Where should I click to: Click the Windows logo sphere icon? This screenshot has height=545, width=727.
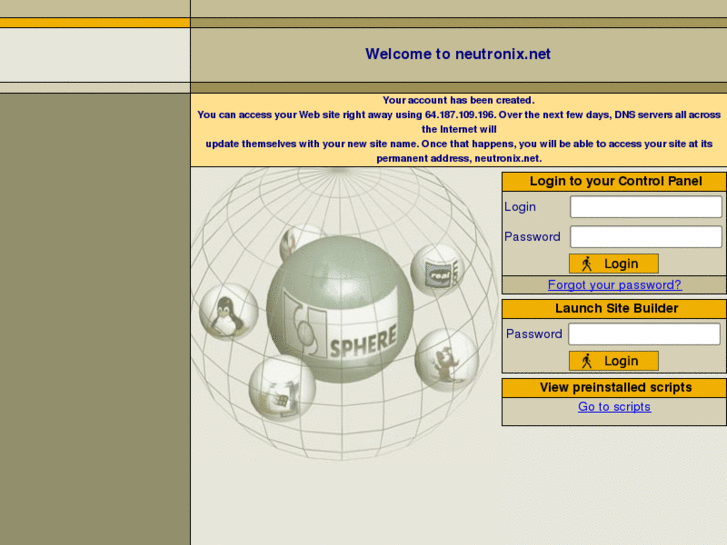[282, 388]
